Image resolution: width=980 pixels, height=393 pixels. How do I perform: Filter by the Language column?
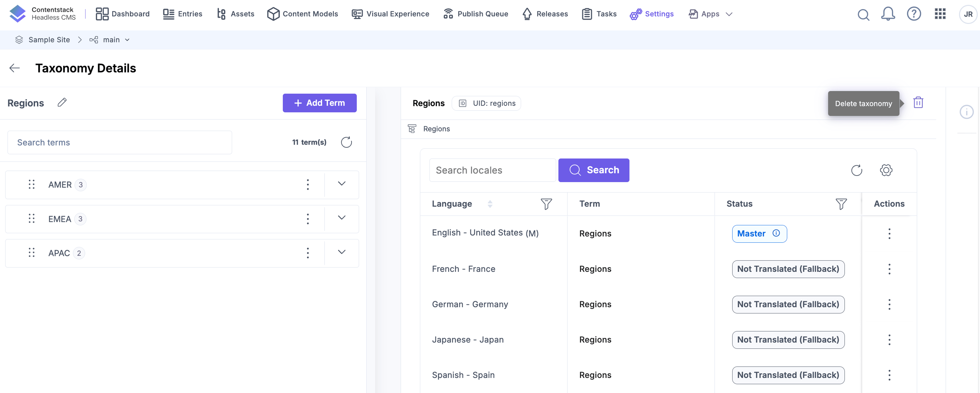(x=546, y=204)
